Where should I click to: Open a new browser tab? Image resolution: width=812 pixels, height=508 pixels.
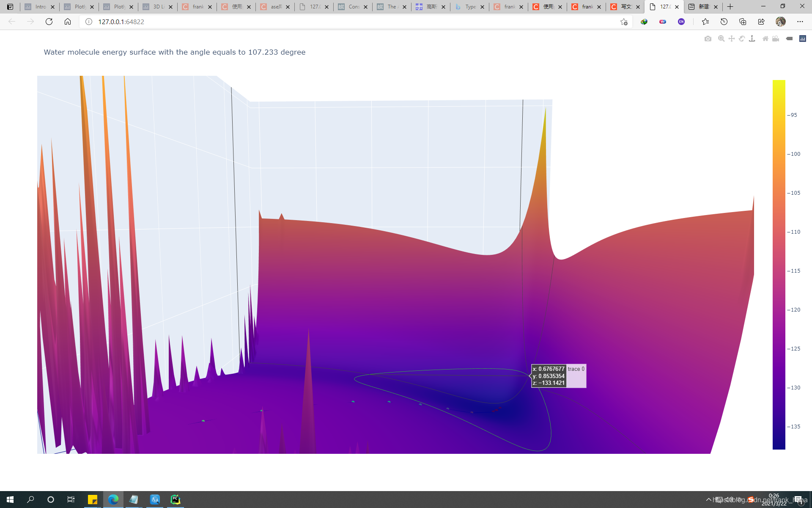pyautogui.click(x=730, y=7)
